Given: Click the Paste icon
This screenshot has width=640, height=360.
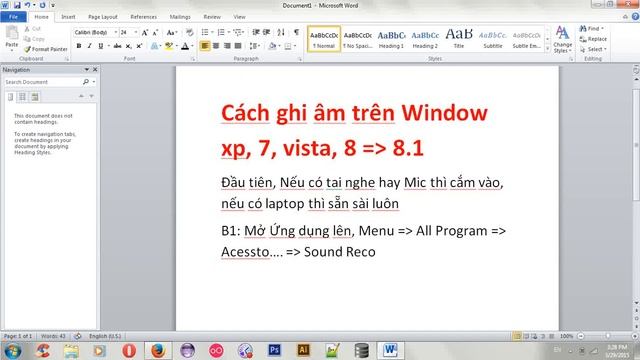Looking at the screenshot, I should pyautogui.click(x=12, y=33).
